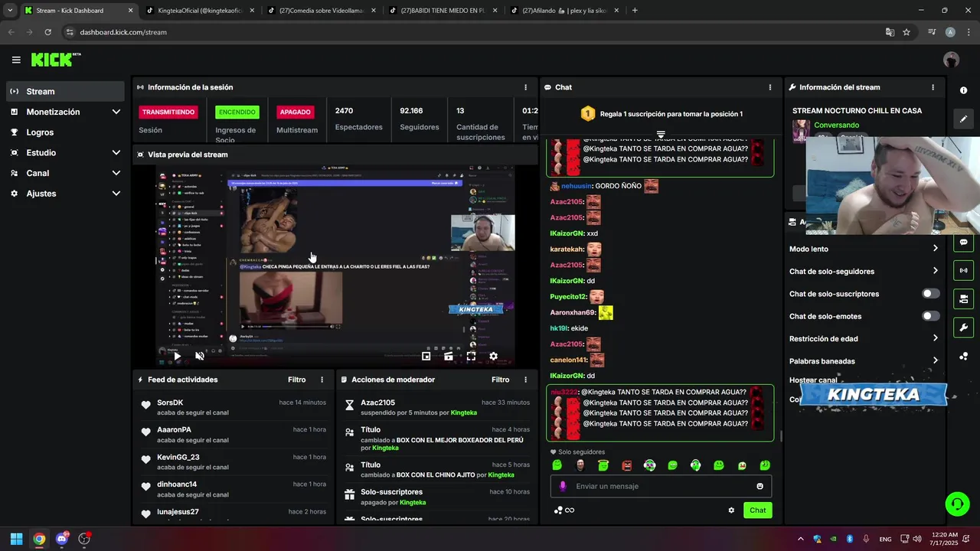Open Restricción de edad options
The width and height of the screenshot is (980, 551).
[x=864, y=338]
